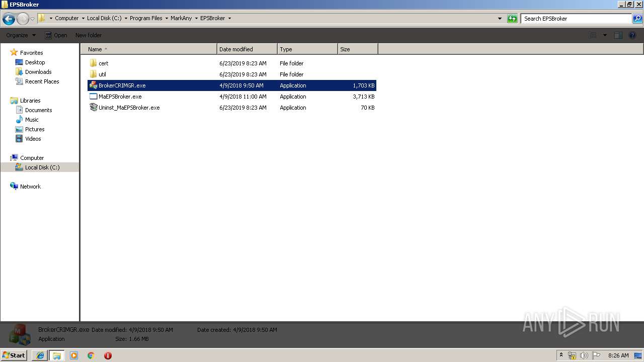The image size is (644, 362).
Task: Toggle the preview pane
Action: click(618, 35)
